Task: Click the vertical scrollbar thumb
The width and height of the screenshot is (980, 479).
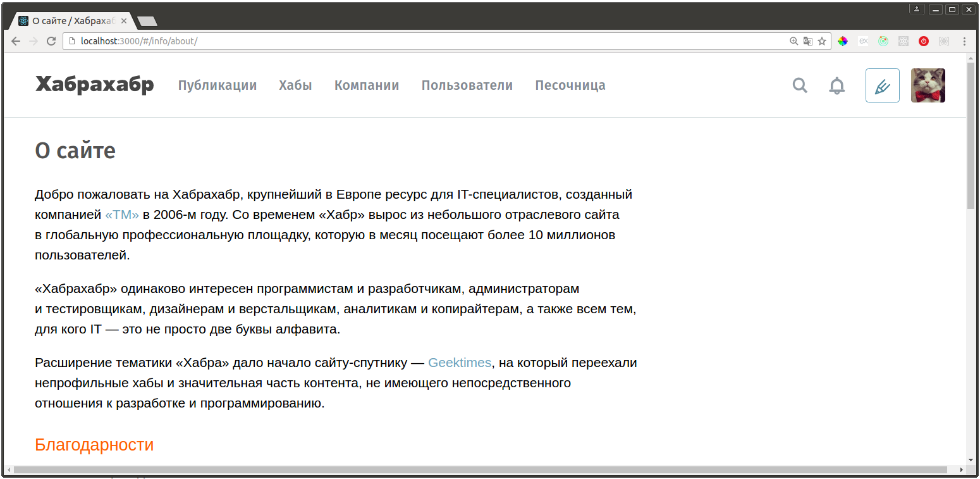Action: [971, 136]
